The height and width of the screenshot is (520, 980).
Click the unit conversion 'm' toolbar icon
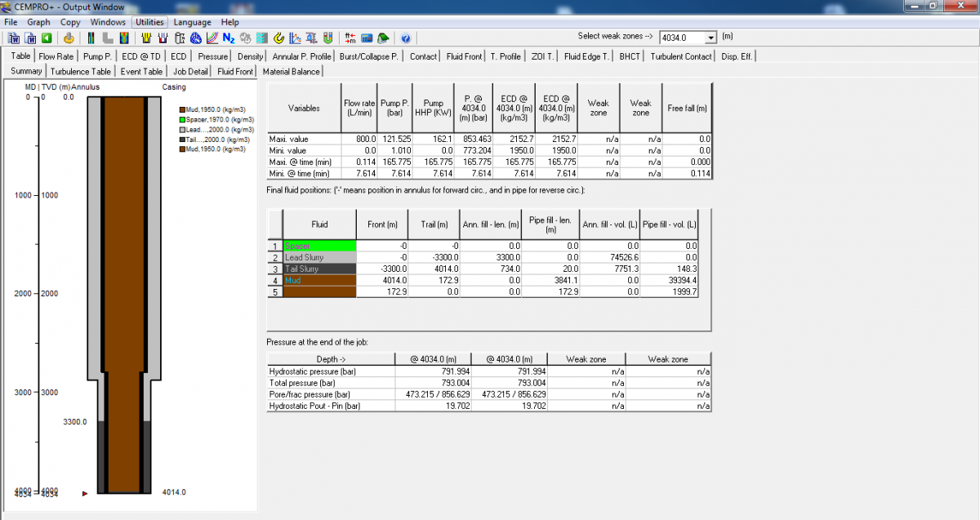pyautogui.click(x=350, y=38)
